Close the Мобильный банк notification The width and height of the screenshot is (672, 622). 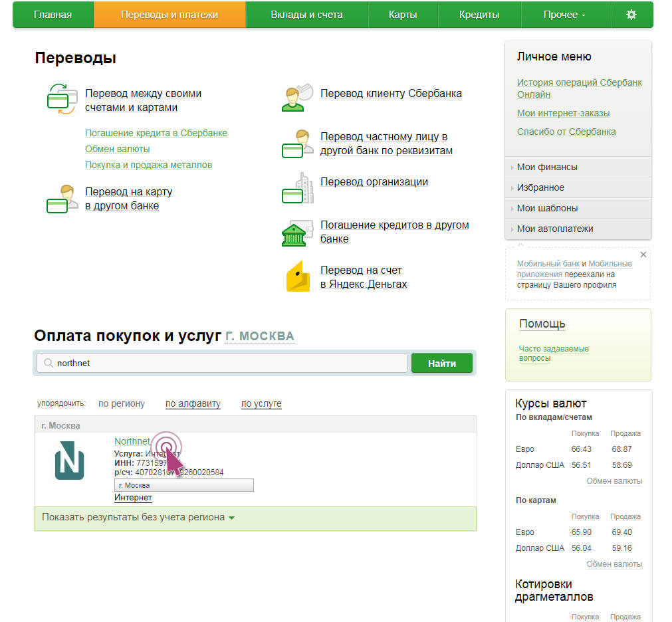coord(643,255)
